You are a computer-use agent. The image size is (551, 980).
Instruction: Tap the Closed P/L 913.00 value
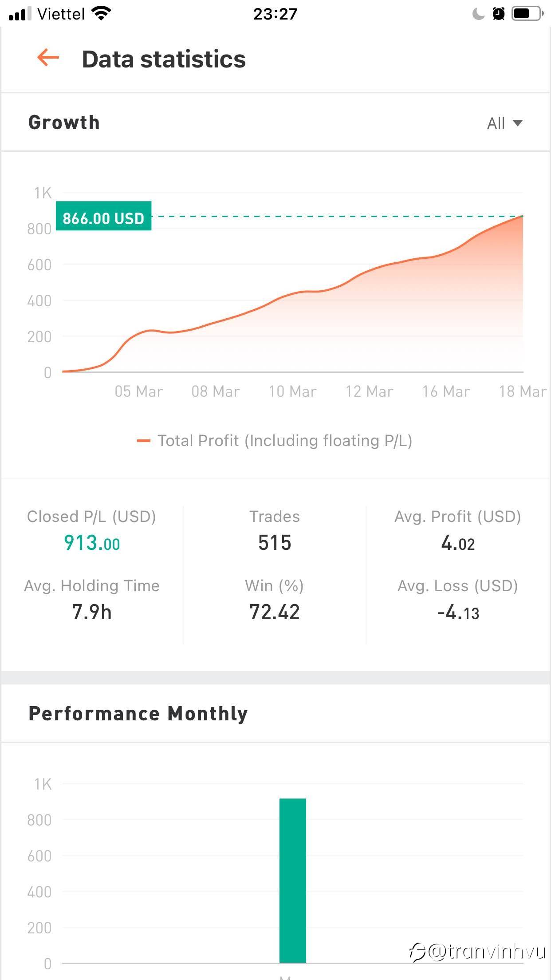point(92,543)
